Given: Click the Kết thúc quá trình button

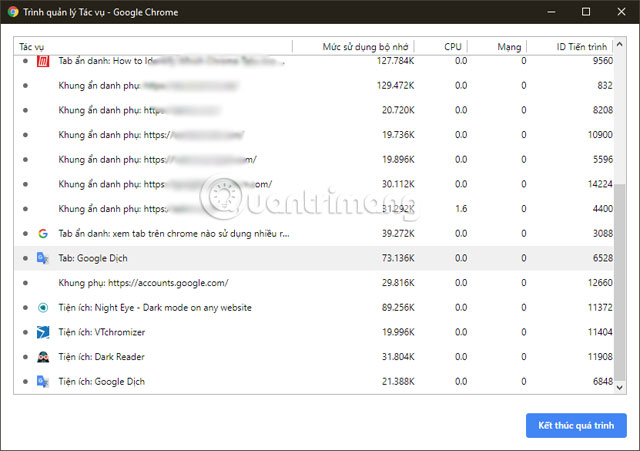Looking at the screenshot, I should coord(576,425).
